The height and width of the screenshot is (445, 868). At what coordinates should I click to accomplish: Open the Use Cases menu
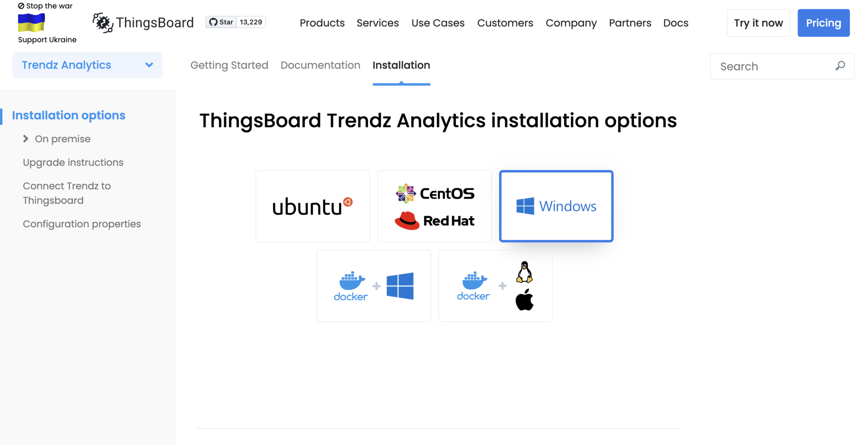point(438,23)
